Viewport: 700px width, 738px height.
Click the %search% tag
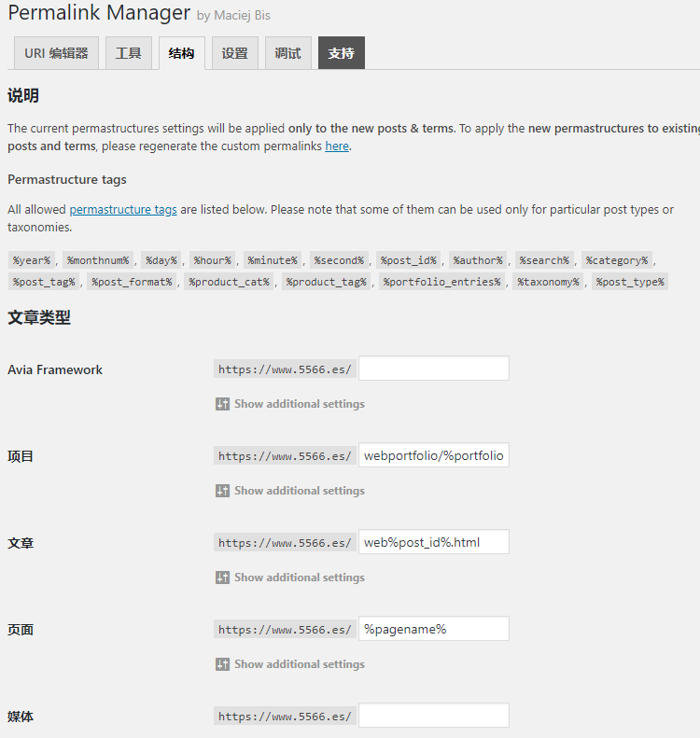coord(545,260)
